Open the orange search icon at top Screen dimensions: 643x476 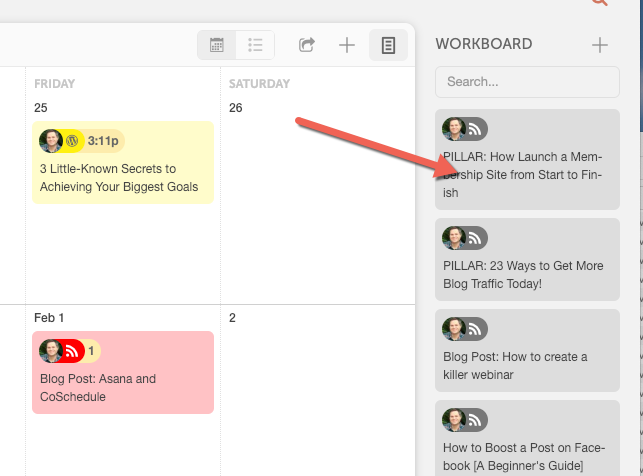pos(600,3)
